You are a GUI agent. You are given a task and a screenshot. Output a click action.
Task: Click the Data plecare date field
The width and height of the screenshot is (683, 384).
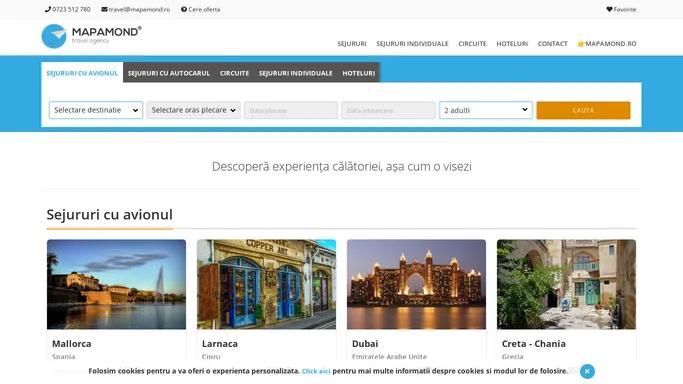(x=291, y=110)
